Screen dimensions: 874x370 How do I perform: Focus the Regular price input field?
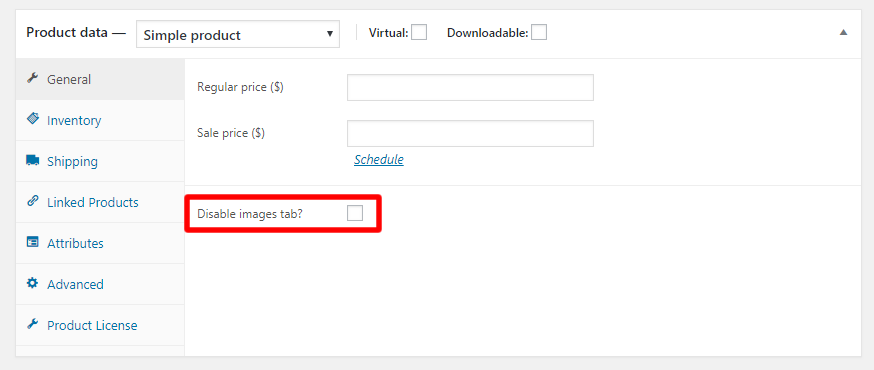point(470,87)
